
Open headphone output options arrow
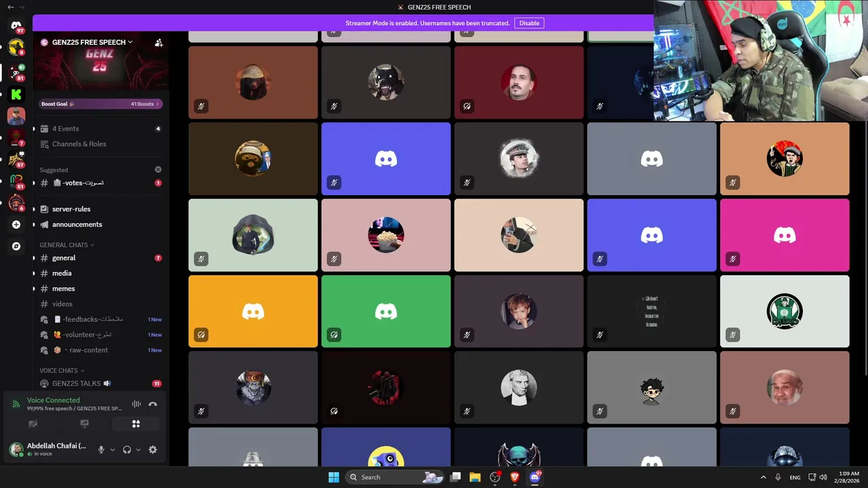pyautogui.click(x=138, y=449)
